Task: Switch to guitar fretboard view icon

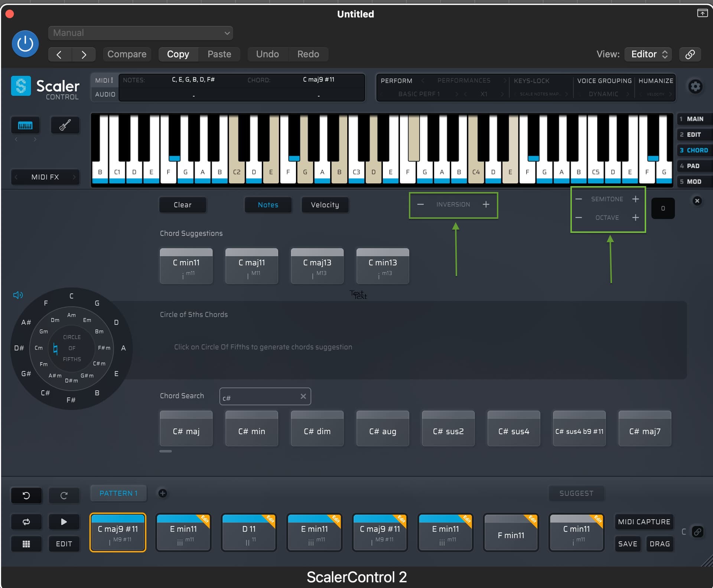Action: click(65, 125)
